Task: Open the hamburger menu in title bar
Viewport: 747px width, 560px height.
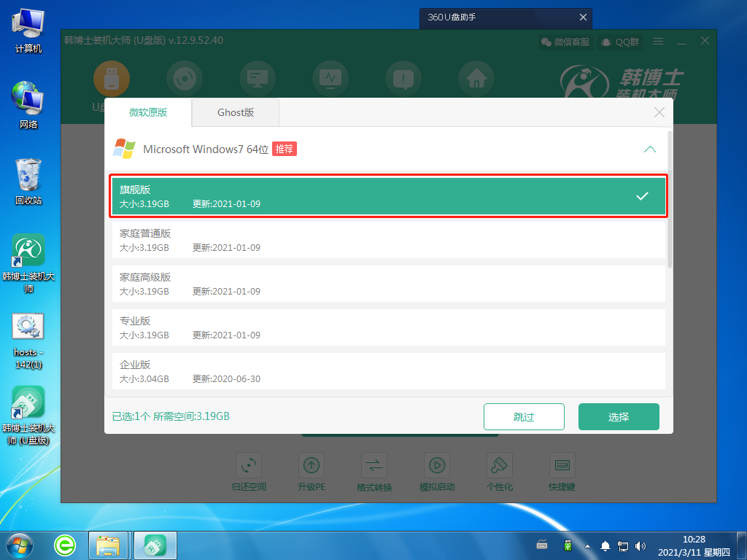Action: click(x=658, y=42)
